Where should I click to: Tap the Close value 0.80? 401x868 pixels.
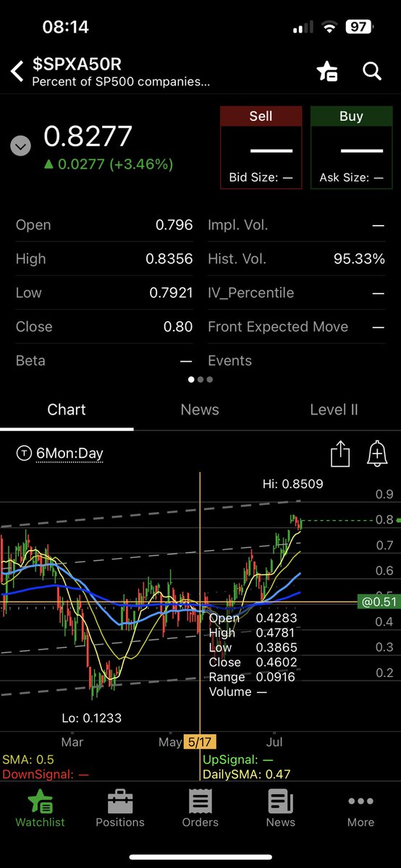point(178,327)
